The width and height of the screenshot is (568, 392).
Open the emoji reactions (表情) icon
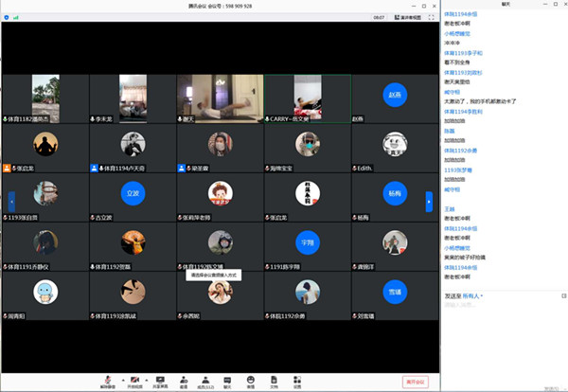251,381
